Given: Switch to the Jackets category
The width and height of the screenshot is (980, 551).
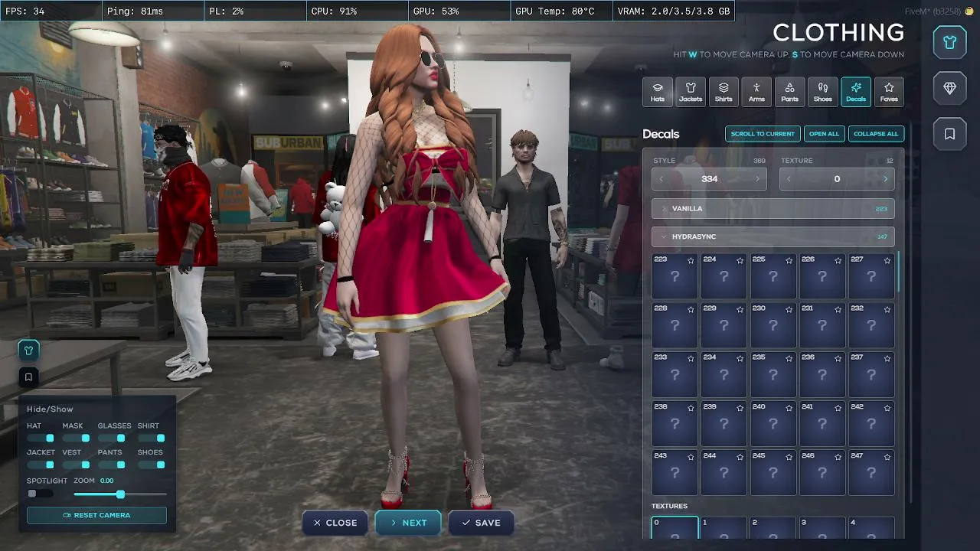Looking at the screenshot, I should (x=691, y=92).
